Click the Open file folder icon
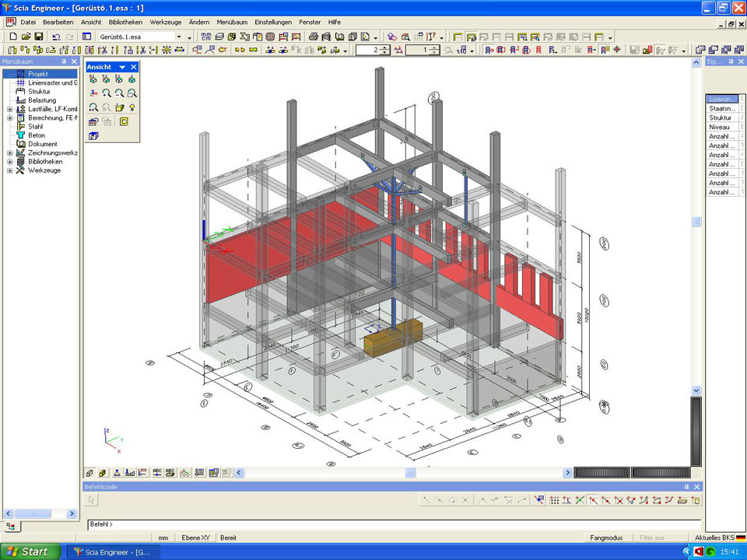 pyautogui.click(x=26, y=37)
